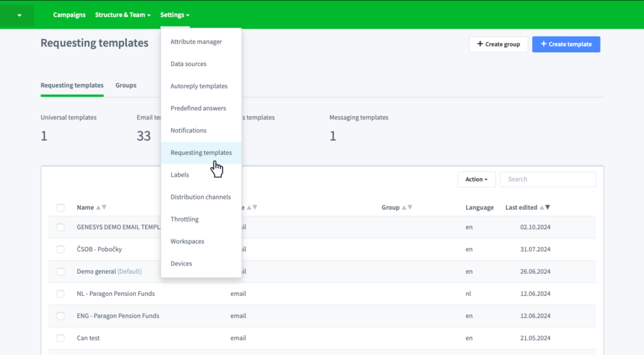Image resolution: width=644 pixels, height=355 pixels.
Task: Click the Messaging templates count
Action: [333, 136]
